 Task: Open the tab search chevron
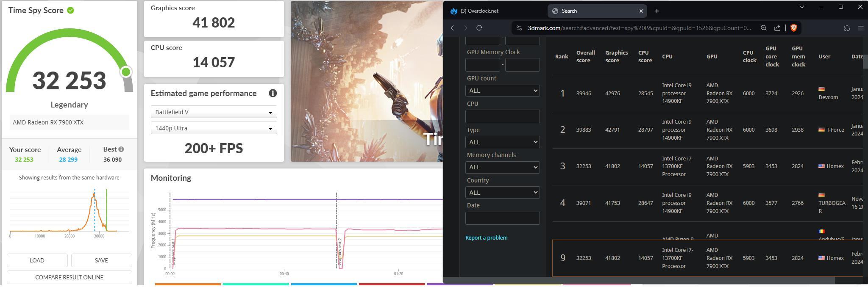pos(801,7)
